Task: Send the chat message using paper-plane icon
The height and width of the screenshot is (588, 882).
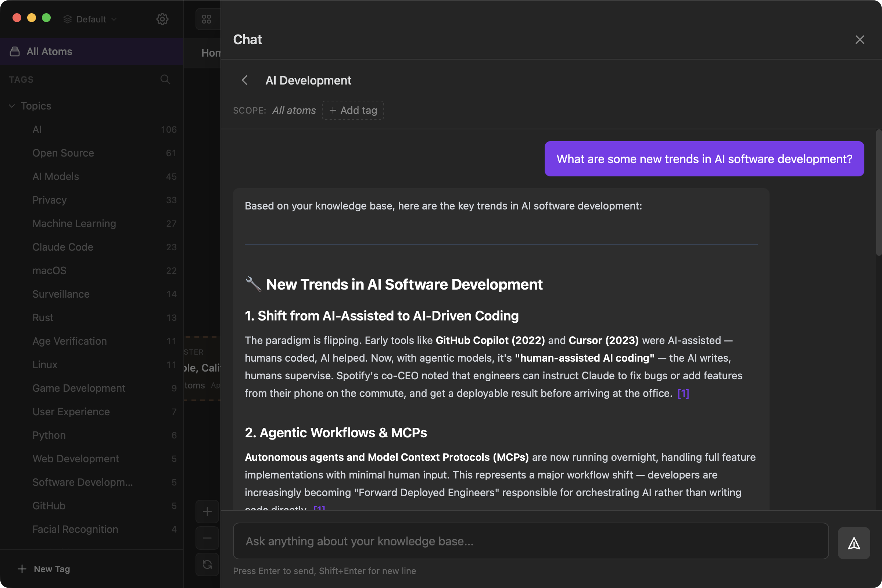Action: tap(854, 543)
